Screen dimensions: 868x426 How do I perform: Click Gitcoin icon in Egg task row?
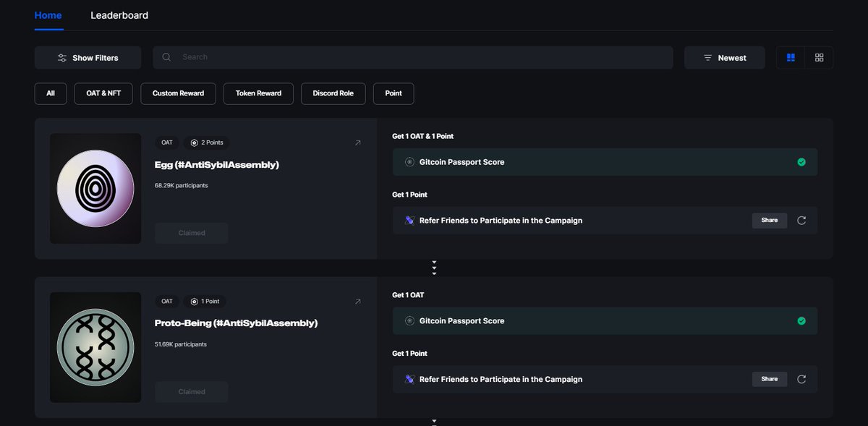coord(410,162)
